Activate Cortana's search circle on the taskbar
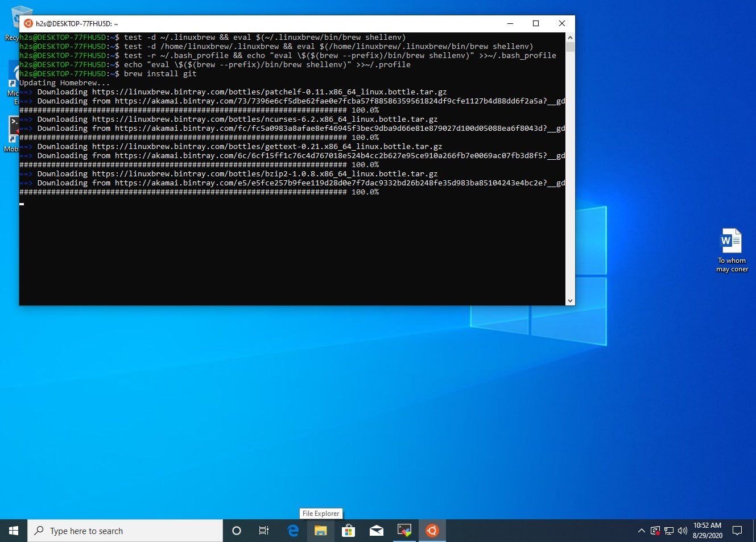 point(236,531)
